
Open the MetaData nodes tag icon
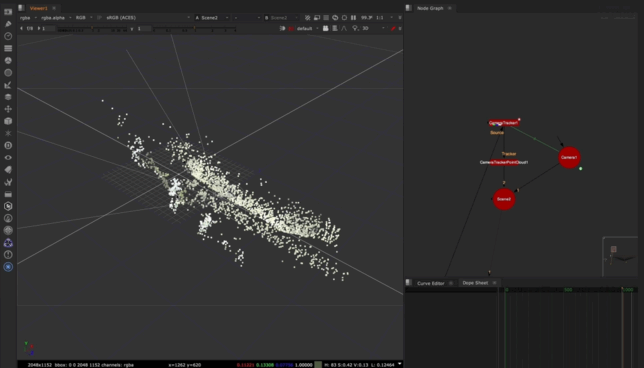(8, 170)
